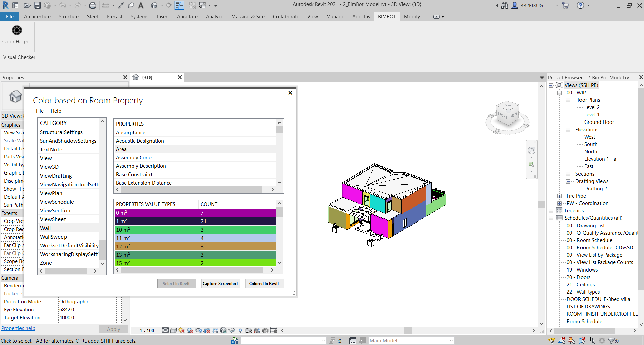This screenshot has width=644, height=345.
Task: Open the Help menu in Color dialog
Action: pos(56,111)
